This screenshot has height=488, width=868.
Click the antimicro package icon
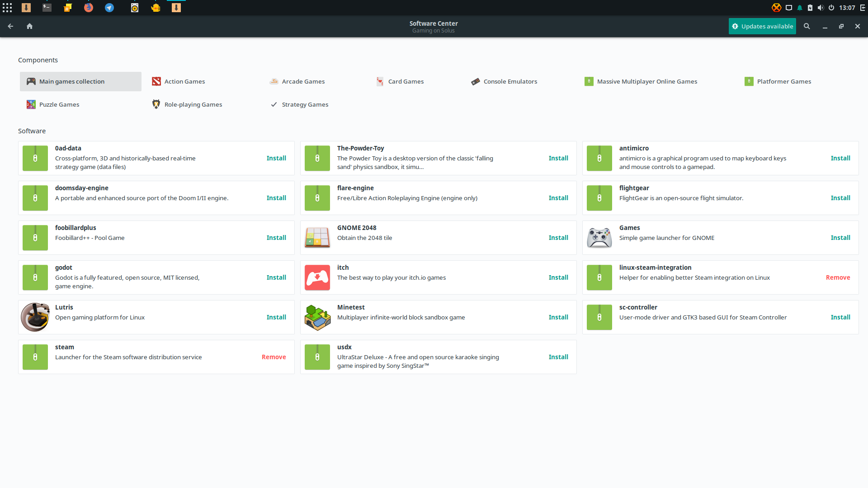pyautogui.click(x=599, y=158)
